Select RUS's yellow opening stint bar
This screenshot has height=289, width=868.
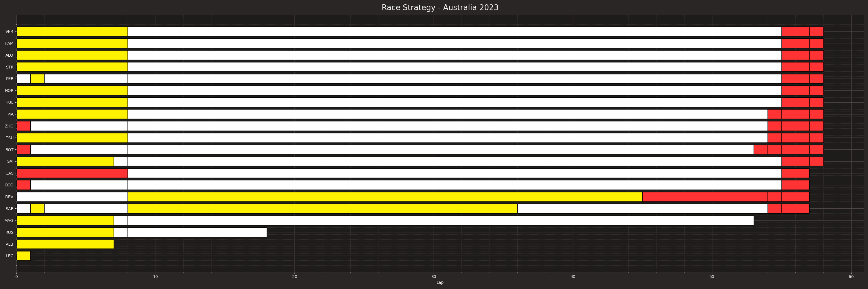65,232
